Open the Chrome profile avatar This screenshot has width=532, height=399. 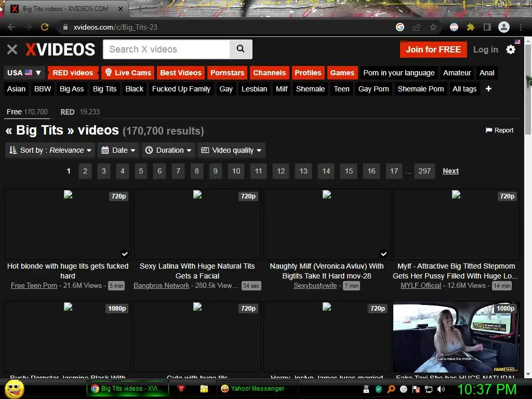(x=504, y=27)
